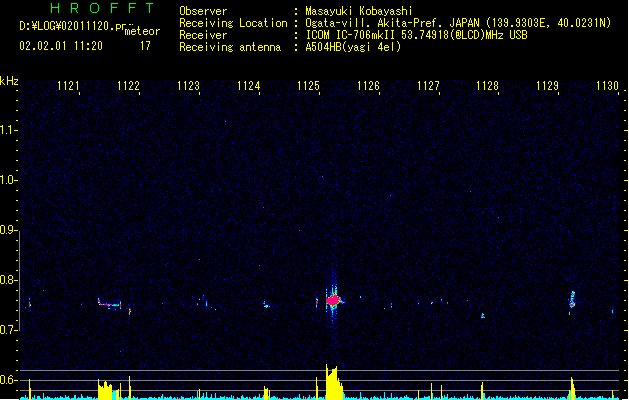629x400 pixels.
Task: Click the 1129 time marker
Action: coord(547,86)
